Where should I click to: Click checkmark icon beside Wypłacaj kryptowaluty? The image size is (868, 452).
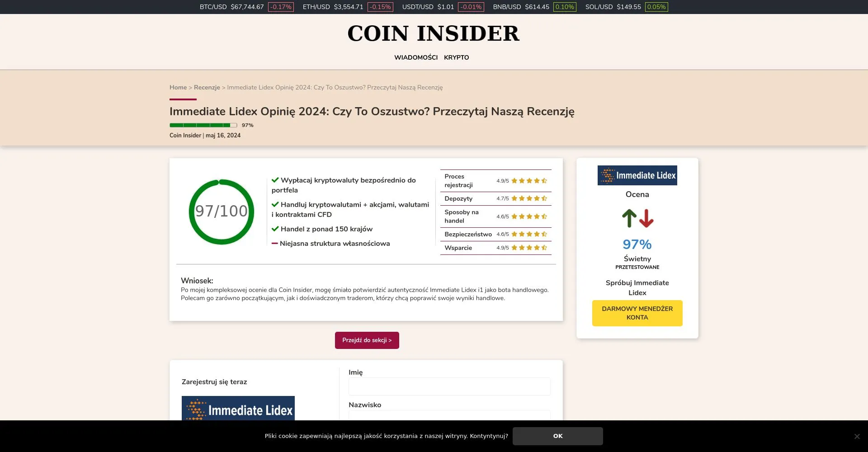[x=275, y=180]
